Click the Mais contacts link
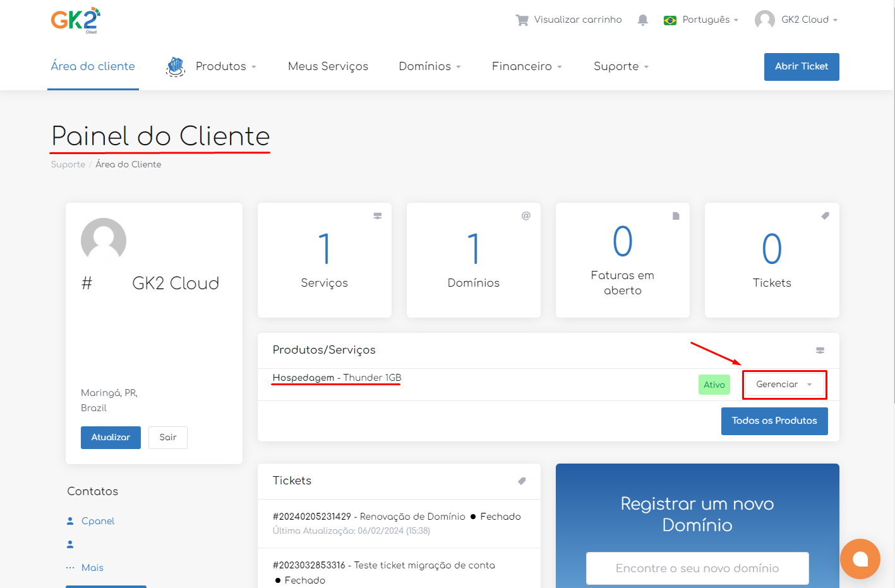The height and width of the screenshot is (588, 895). pyautogui.click(x=92, y=568)
